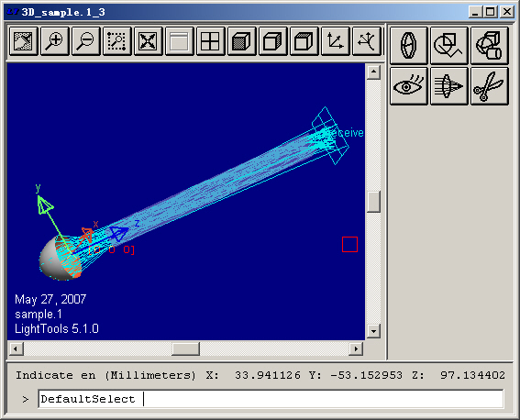Click the fit view arrows icon
Image resolution: width=520 pixels, height=420 pixels.
coord(148,41)
